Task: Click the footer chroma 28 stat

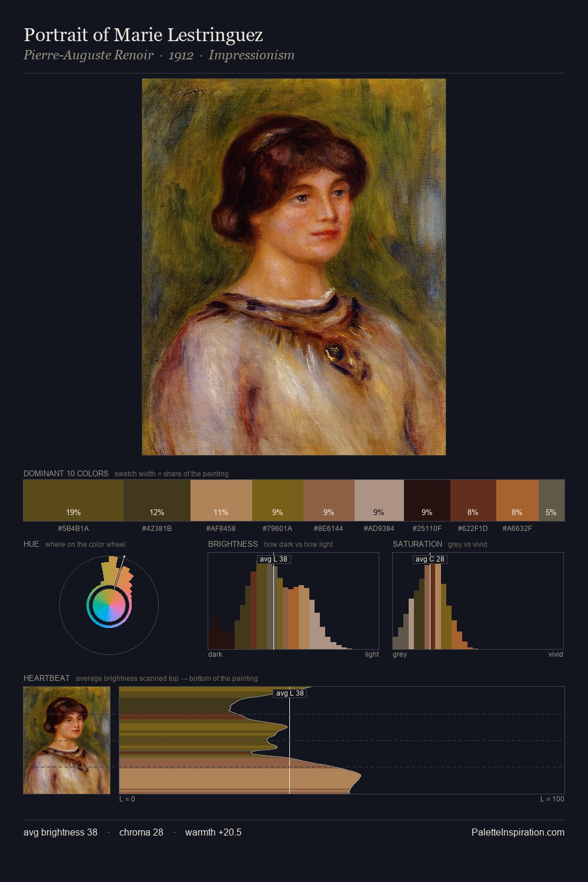Action: tap(141, 832)
